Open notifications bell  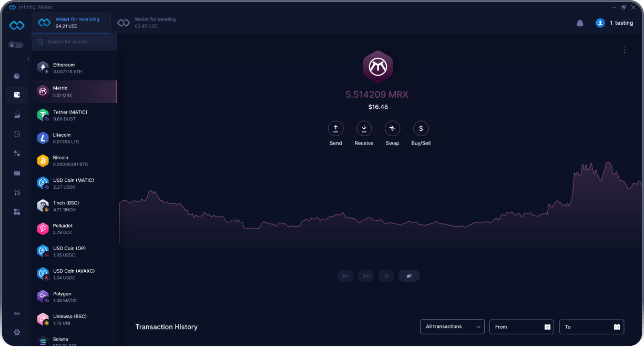pyautogui.click(x=580, y=23)
